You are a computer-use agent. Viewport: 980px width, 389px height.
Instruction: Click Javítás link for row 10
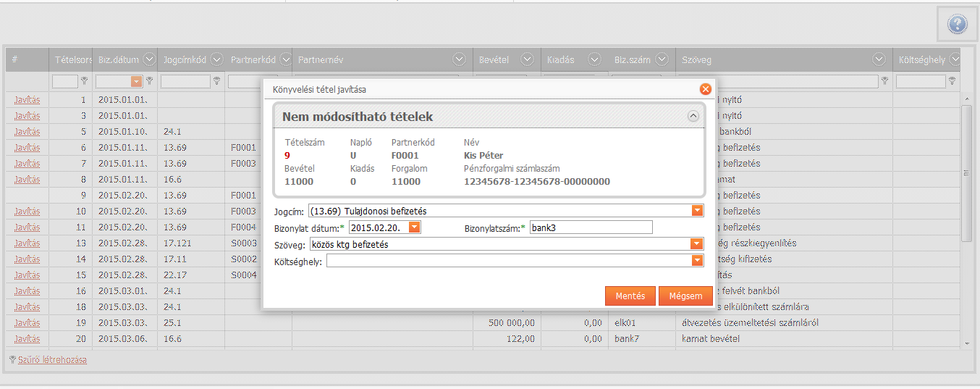pyautogui.click(x=28, y=211)
